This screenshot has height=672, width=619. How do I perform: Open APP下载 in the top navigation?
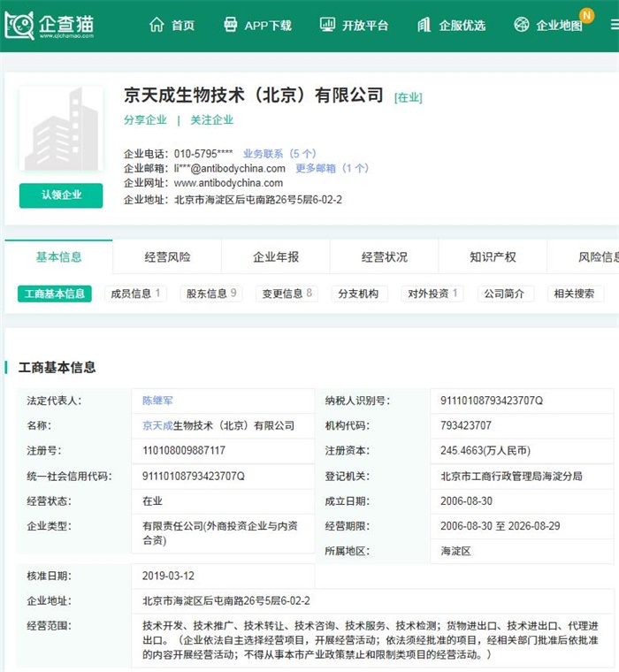pyautogui.click(x=268, y=26)
